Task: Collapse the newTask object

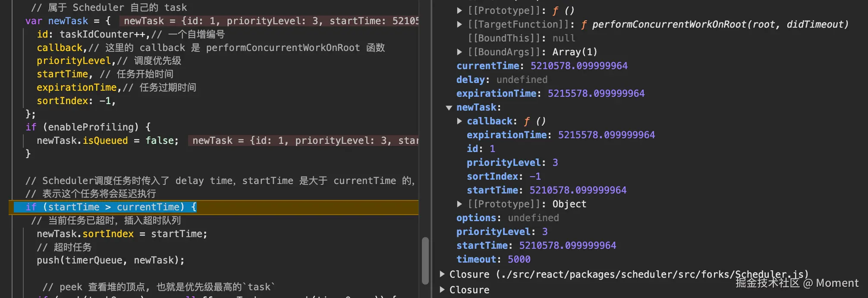Action: point(449,108)
